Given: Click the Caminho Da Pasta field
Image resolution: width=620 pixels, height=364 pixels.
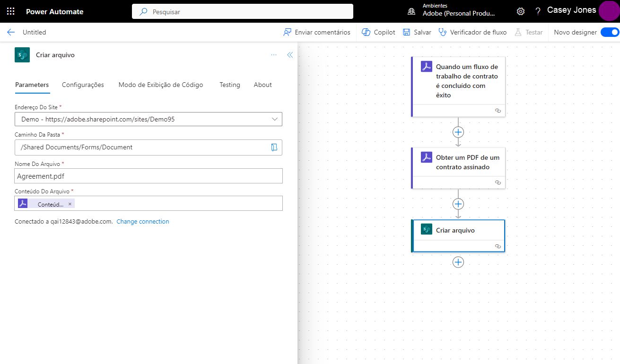Looking at the screenshot, I should coord(148,147).
